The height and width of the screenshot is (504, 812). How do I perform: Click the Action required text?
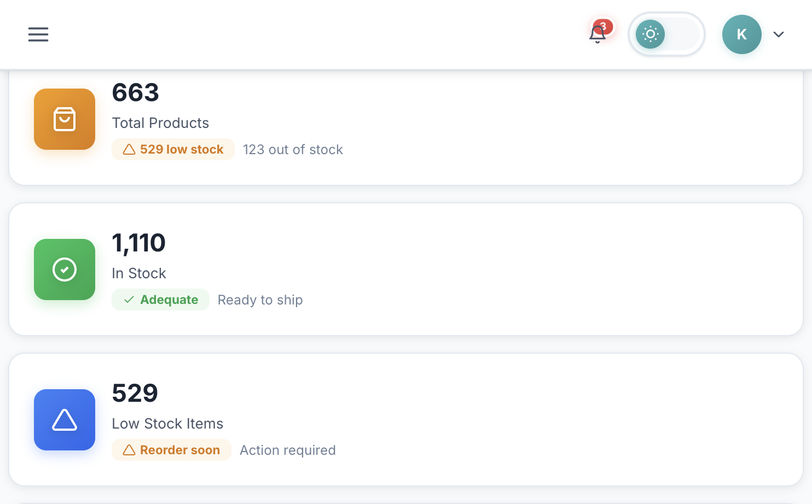[x=288, y=450]
